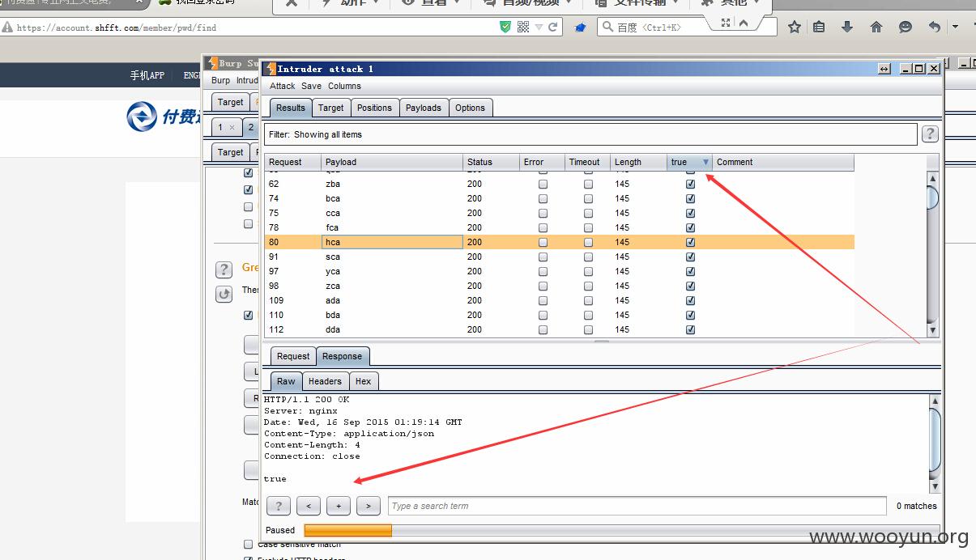This screenshot has height=560, width=976.
Task: Go to browser home page icon
Action: (876, 27)
